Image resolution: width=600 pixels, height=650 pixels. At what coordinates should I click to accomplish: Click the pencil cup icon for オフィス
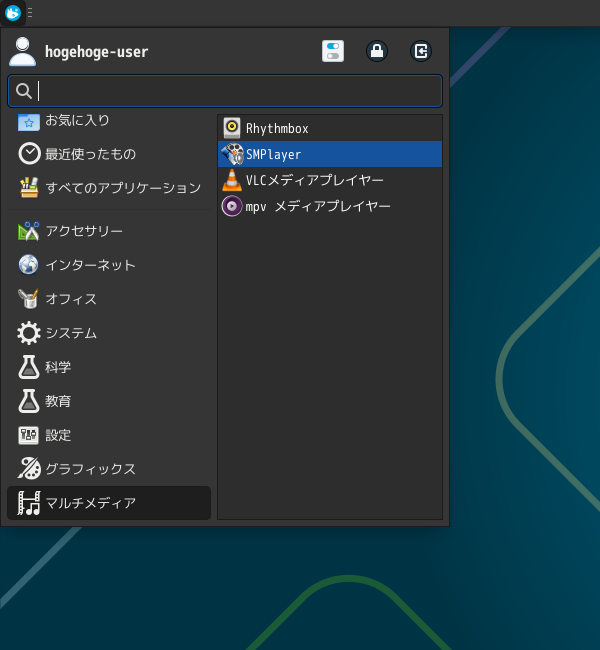point(29,299)
